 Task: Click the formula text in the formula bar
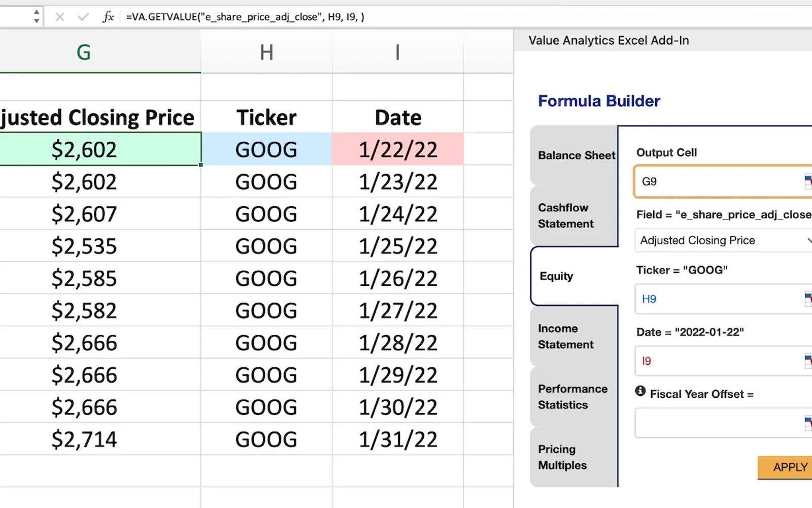pos(245,17)
